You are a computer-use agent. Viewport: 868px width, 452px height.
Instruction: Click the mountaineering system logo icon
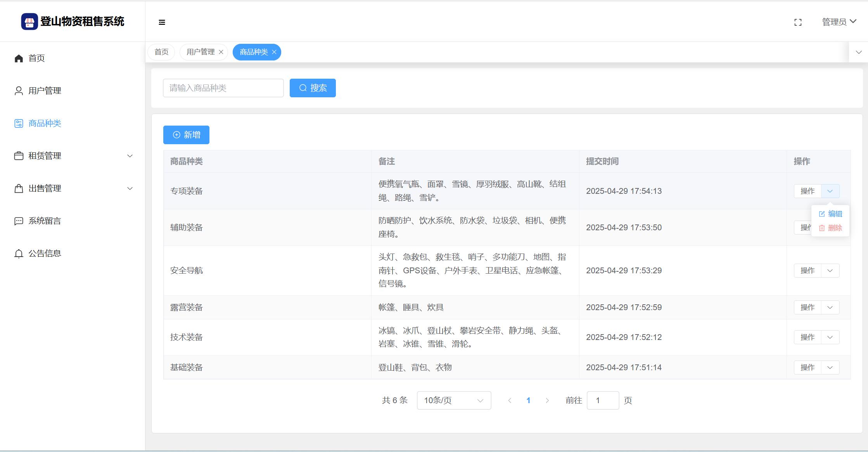29,22
